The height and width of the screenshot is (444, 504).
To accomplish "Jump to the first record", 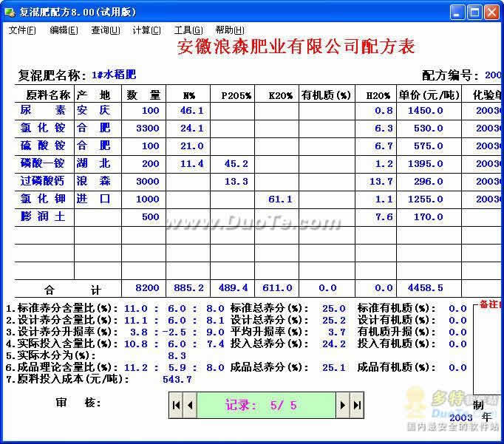I will click(x=176, y=405).
